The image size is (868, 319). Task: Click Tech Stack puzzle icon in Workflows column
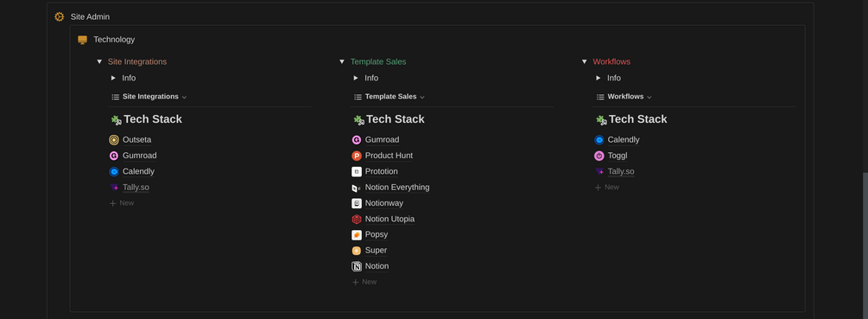[x=600, y=119]
